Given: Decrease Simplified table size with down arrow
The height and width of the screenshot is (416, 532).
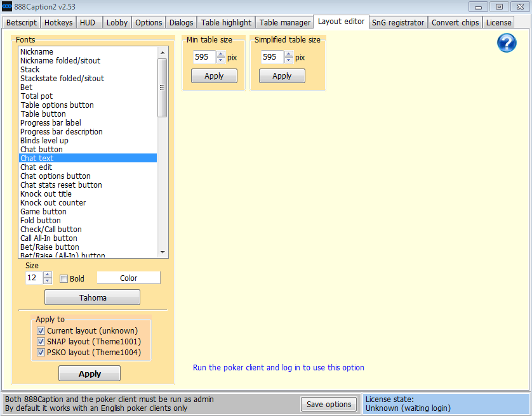Looking at the screenshot, I should 289,60.
